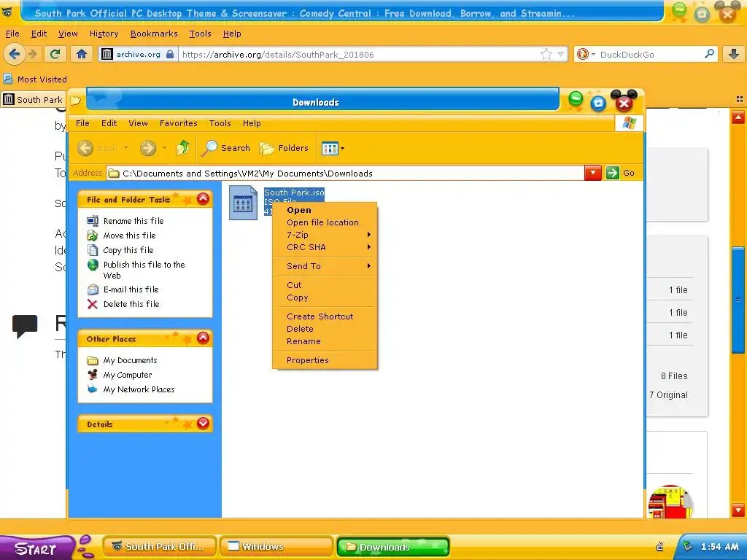Switch to South Park Offi... taskbar button

(159, 547)
